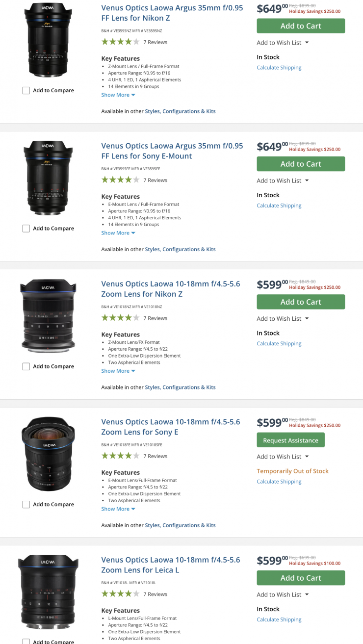Open Styles, Configurations & Kits for 10-18mm Nikon Z
363x644 pixels.
pos(180,387)
